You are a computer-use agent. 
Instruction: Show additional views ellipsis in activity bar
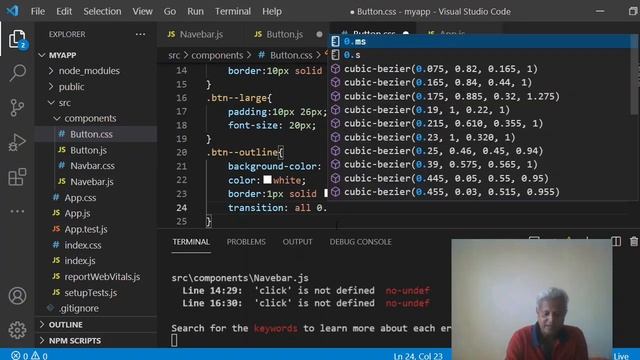click(x=17, y=211)
